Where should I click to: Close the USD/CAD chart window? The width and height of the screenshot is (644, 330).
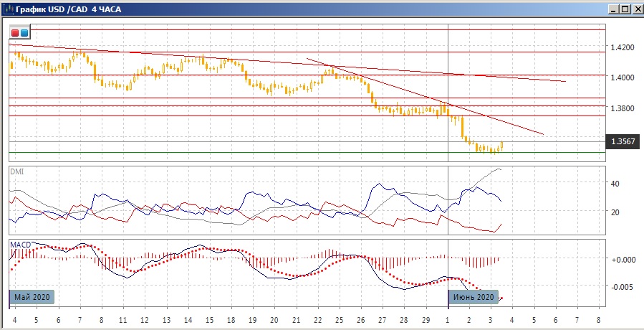[x=636, y=9]
